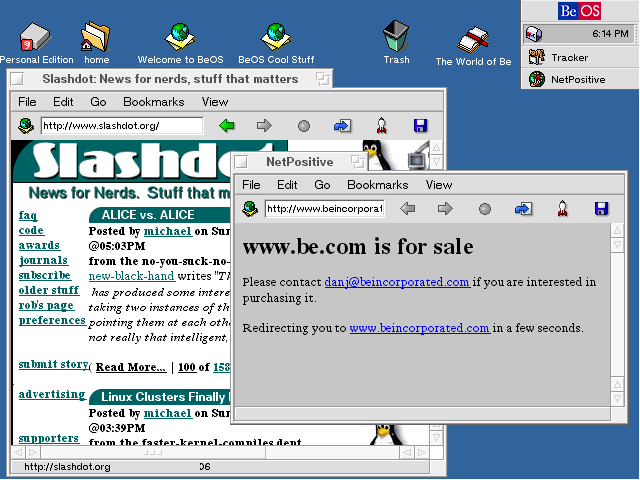Click the supporters link on Slashdot

49,438
